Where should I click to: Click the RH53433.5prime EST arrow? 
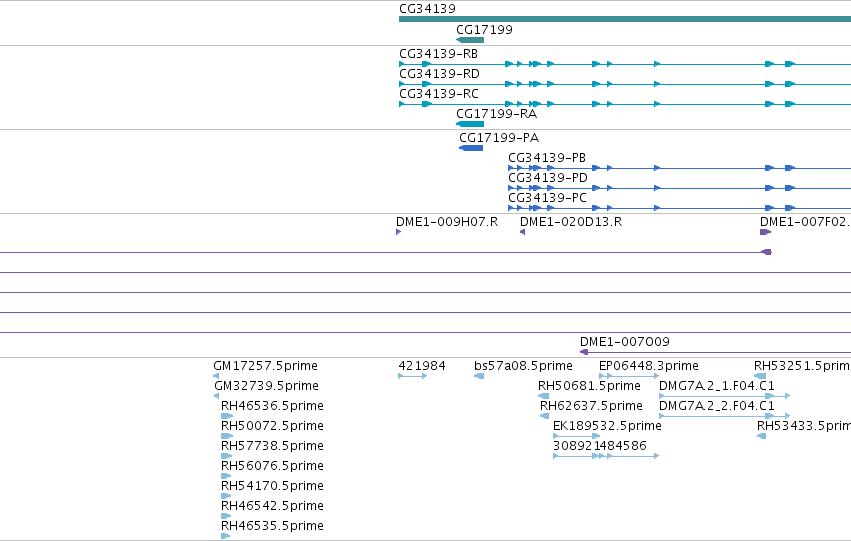761,436
